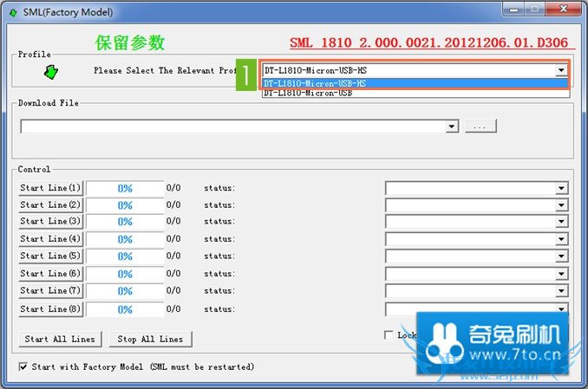This screenshot has height=389, width=588.
Task: Click Start Line (1) button
Action: point(50,188)
